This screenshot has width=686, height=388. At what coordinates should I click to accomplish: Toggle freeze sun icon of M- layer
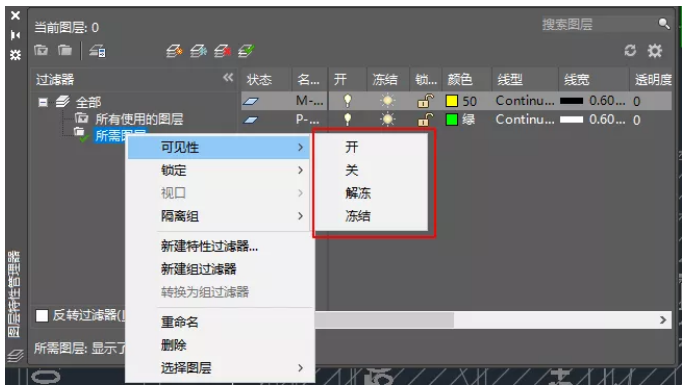(x=387, y=101)
